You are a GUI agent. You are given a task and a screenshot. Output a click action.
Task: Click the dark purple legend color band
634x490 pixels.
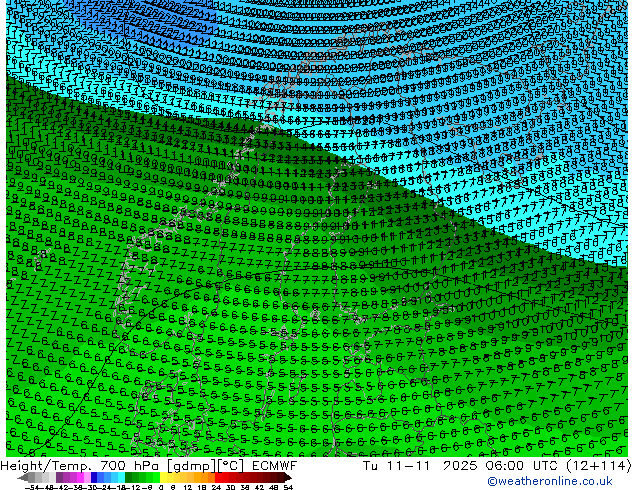tap(59, 477)
